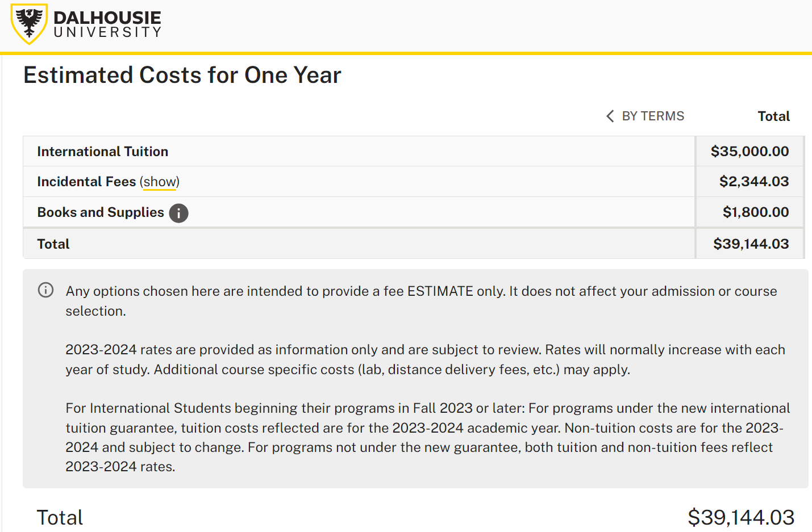Click the Estimated Costs for One Year heading

point(182,75)
